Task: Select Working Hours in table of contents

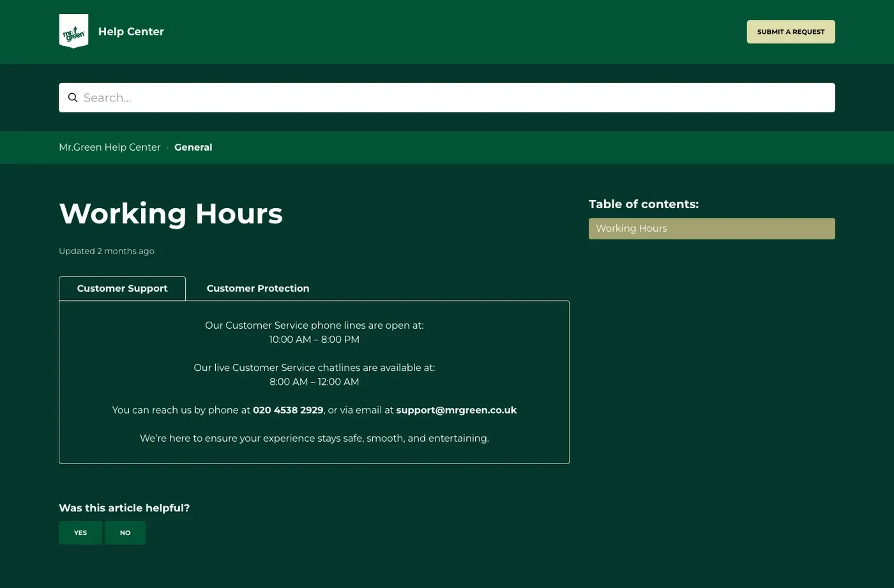Action: (711, 229)
